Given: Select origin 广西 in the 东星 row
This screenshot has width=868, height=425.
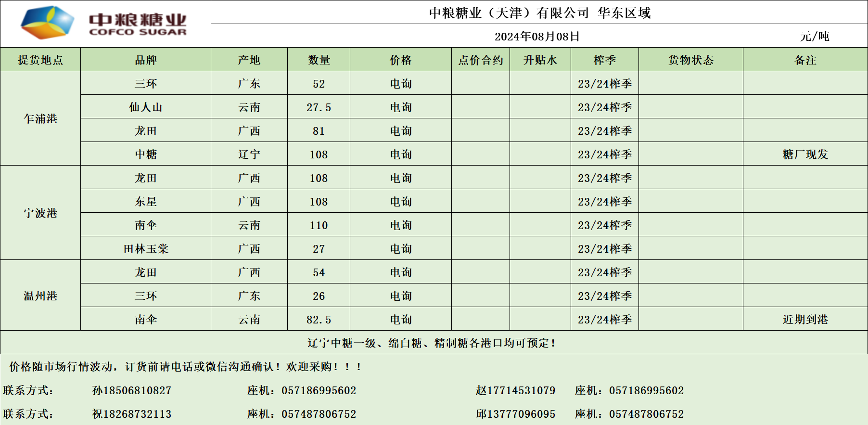Looking at the screenshot, I should (249, 202).
